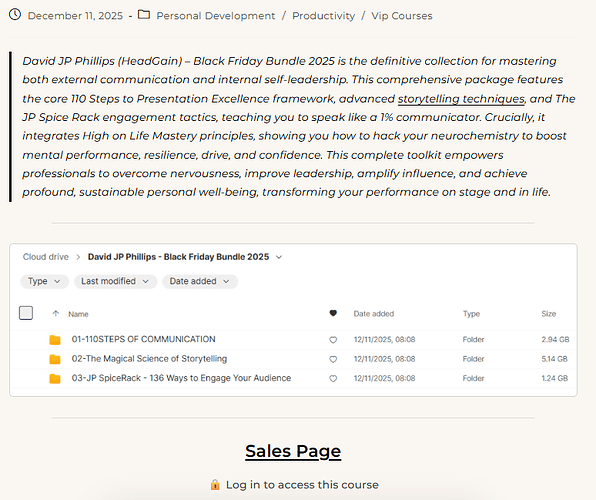Viewport: 596px width, 500px height.
Task: Expand the David JP Phillips bundle folder dropdown
Action: [279, 257]
